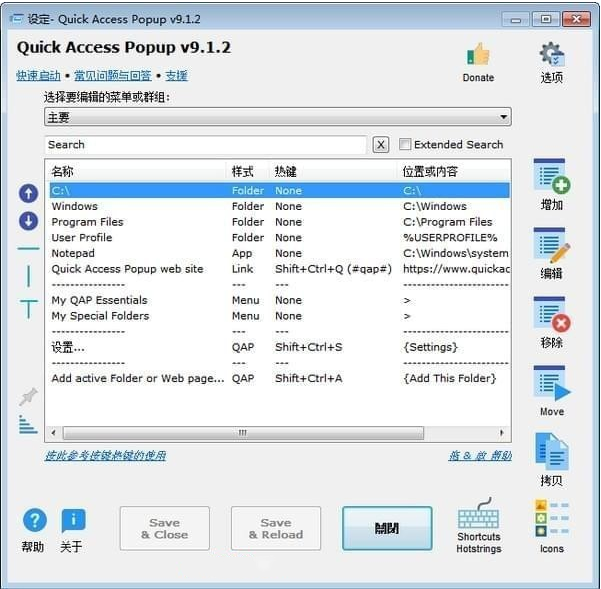This screenshot has height=589, width=601.
Task: Enable the Extended Search checkbox
Action: click(x=405, y=144)
